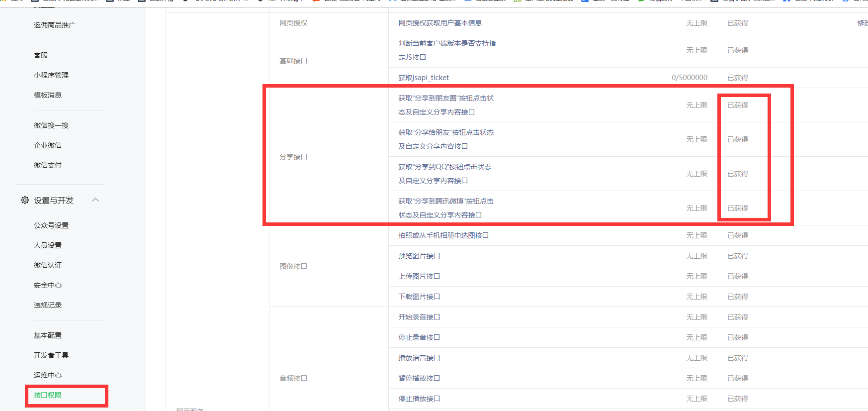This screenshot has width=868, height=411.
Task: Open 返佣商品推广 in the sidebar
Action: pyautogui.click(x=55, y=25)
